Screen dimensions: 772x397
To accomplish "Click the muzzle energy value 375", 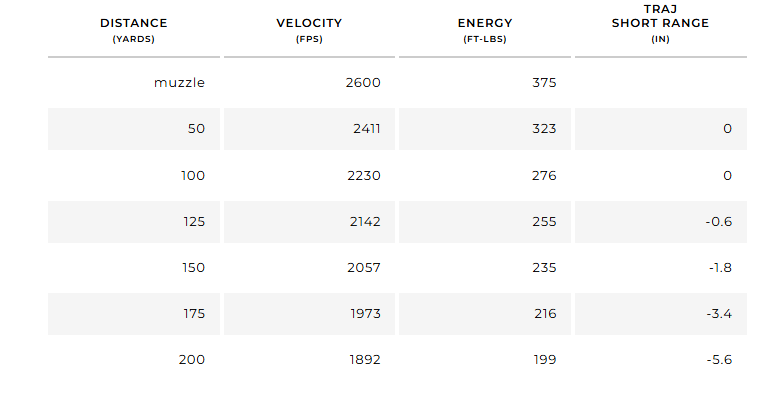I will 544,82.
